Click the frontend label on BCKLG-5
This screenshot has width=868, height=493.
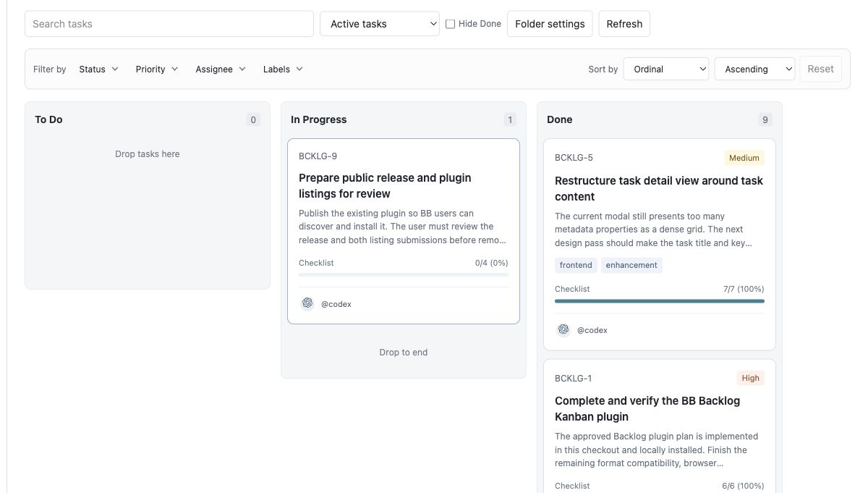point(576,265)
